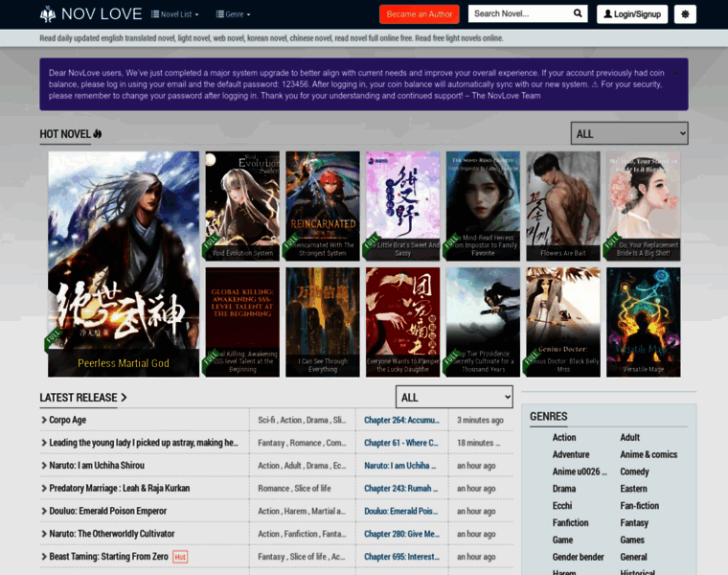Open the Global Killing Awakening SSS-level cover
728x575 pixels.
click(242, 322)
